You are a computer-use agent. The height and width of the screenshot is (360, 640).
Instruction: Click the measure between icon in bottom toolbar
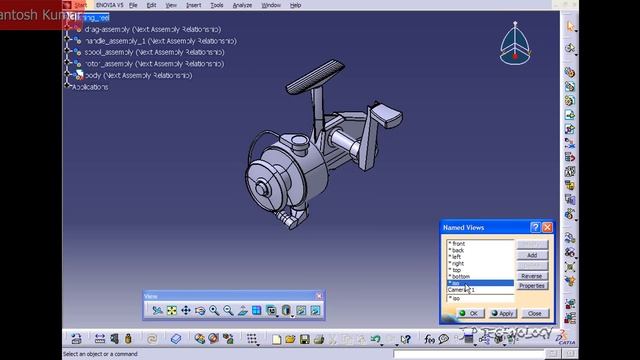(100, 339)
